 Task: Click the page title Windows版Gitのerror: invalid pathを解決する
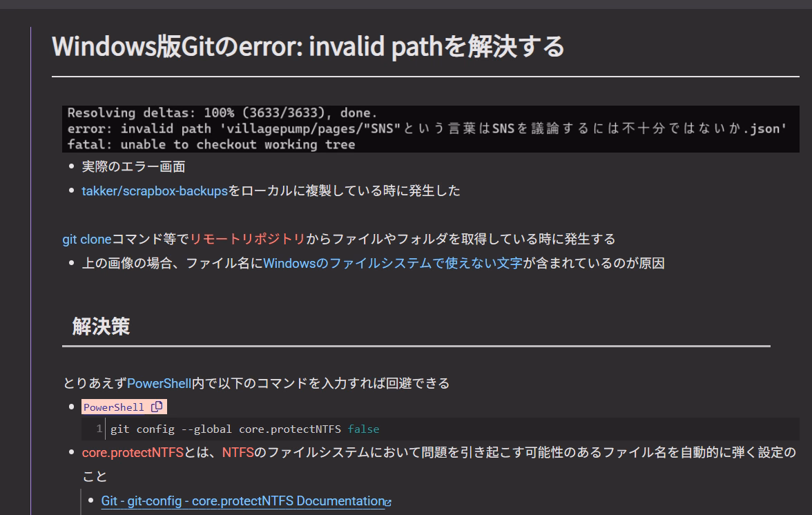(x=308, y=46)
